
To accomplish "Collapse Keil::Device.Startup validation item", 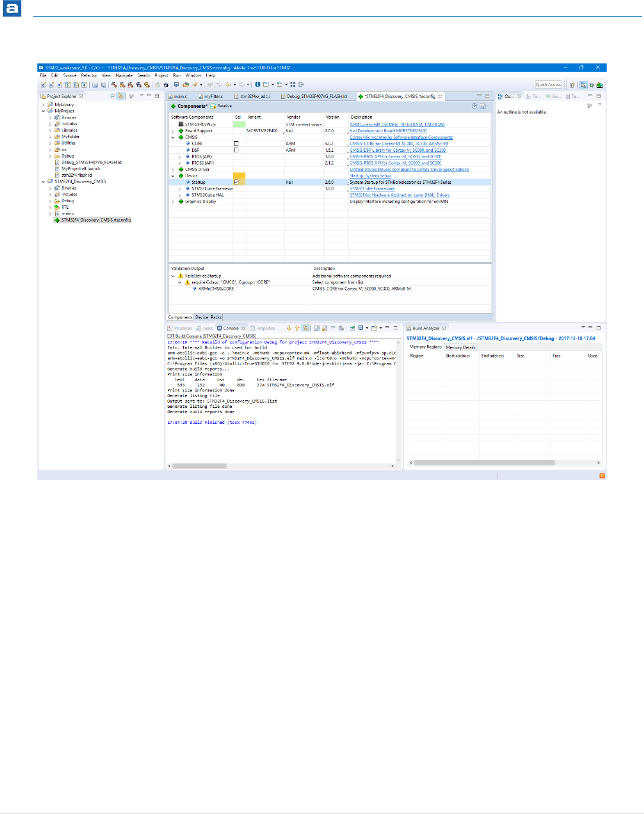I will pos(173,276).
